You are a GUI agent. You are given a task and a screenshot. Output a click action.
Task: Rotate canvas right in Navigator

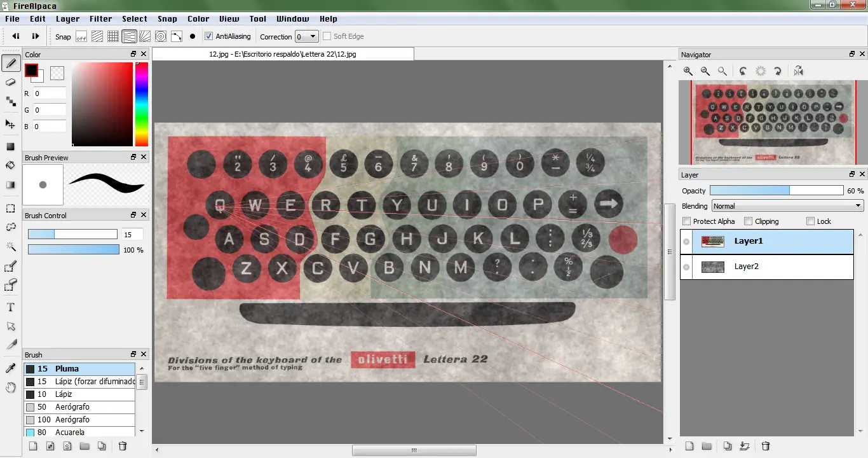coord(778,71)
